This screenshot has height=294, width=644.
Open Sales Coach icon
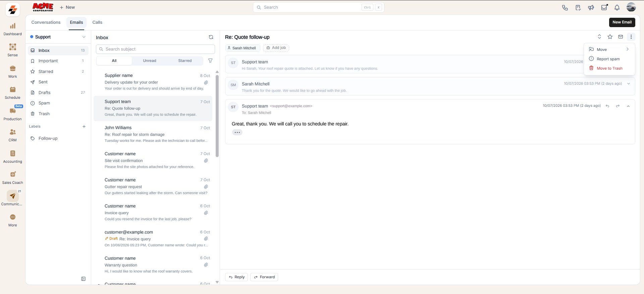pyautogui.click(x=12, y=174)
